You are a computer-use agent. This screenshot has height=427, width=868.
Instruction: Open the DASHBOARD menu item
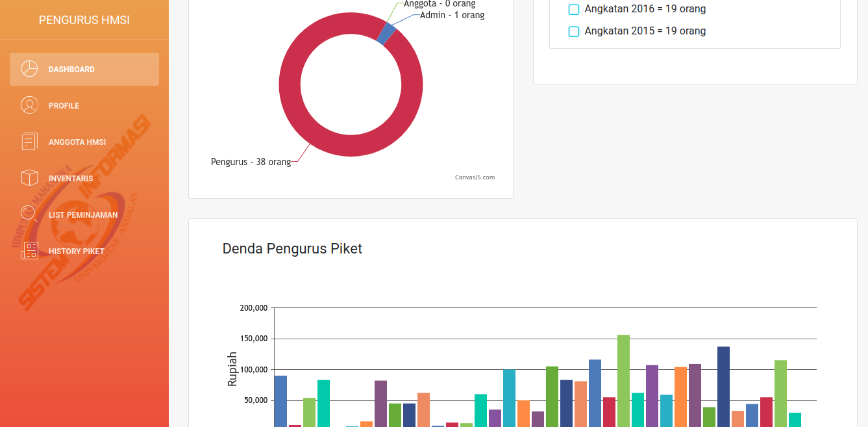71,69
